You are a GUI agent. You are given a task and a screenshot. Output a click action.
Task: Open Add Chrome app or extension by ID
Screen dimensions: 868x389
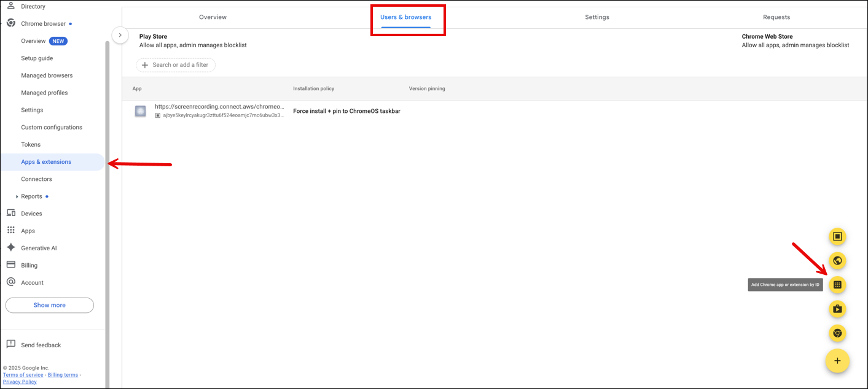[x=837, y=284]
